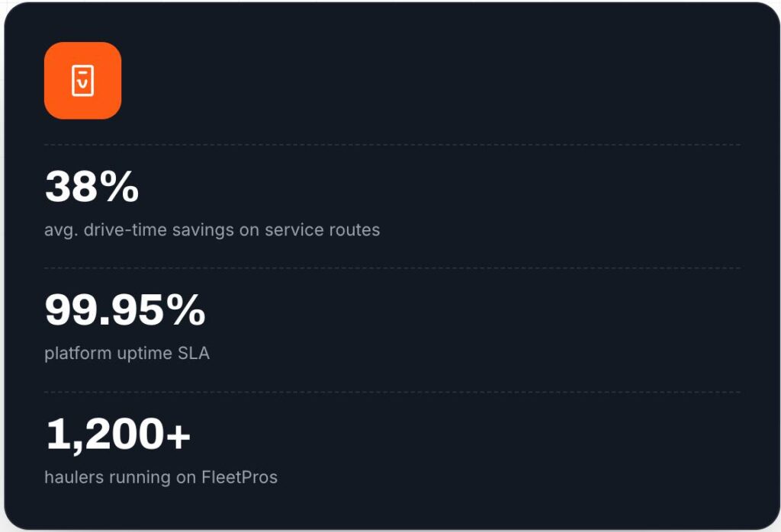Click the SLA abbreviation text
781x532 pixels.
(194, 353)
